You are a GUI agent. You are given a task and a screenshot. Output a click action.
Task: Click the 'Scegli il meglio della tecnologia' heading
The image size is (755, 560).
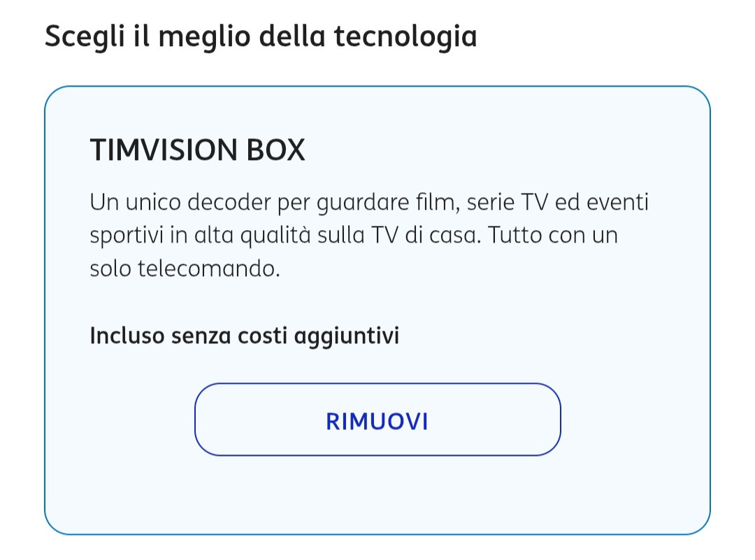coord(261,36)
